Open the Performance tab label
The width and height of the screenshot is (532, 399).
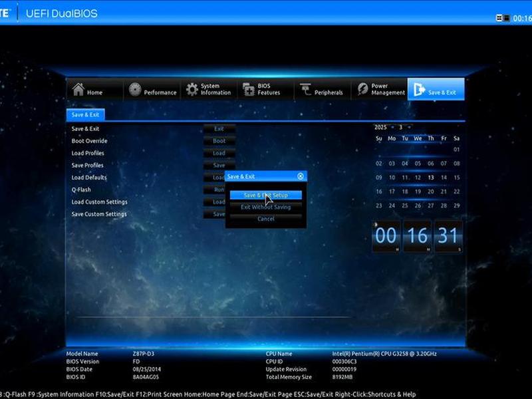pyautogui.click(x=160, y=92)
